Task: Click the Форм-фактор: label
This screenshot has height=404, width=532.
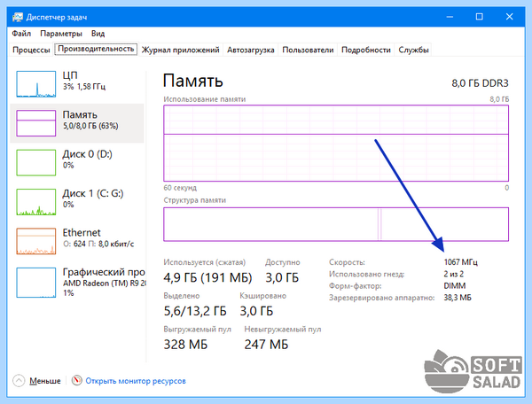Action: (x=355, y=285)
